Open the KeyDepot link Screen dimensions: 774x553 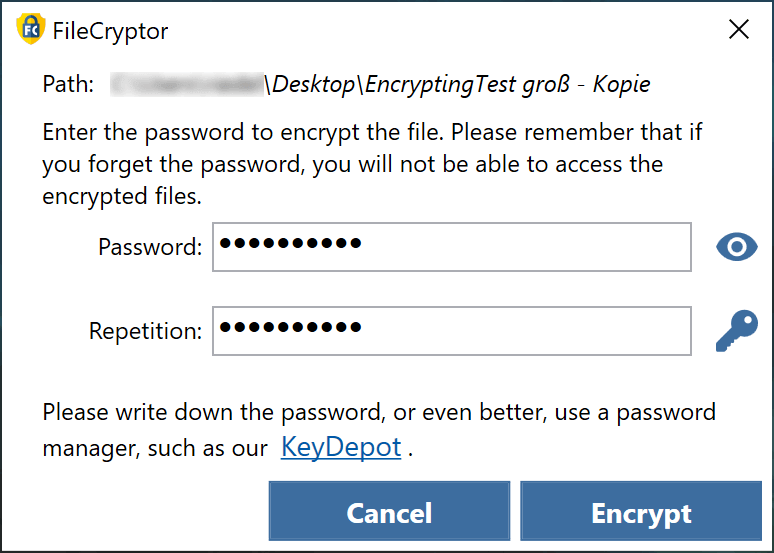coord(341,446)
